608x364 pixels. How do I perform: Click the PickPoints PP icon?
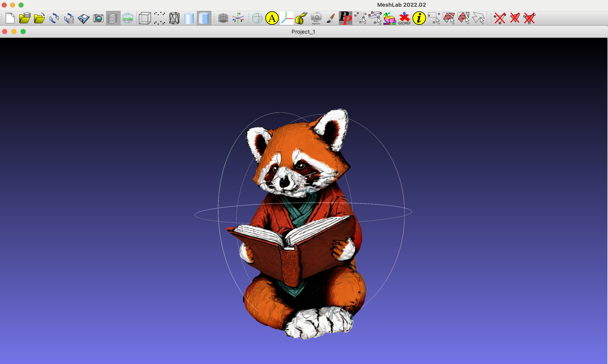345,18
